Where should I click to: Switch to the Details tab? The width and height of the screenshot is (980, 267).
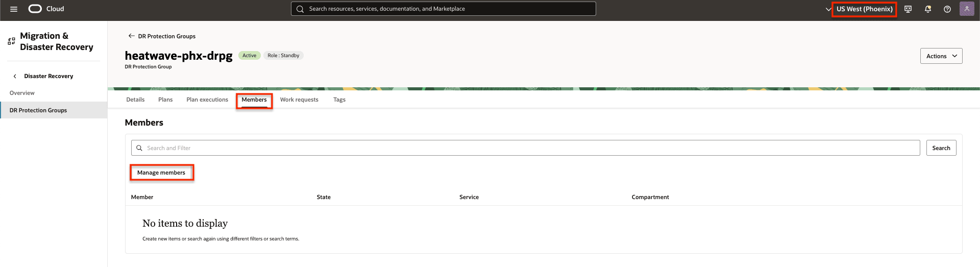click(x=135, y=100)
